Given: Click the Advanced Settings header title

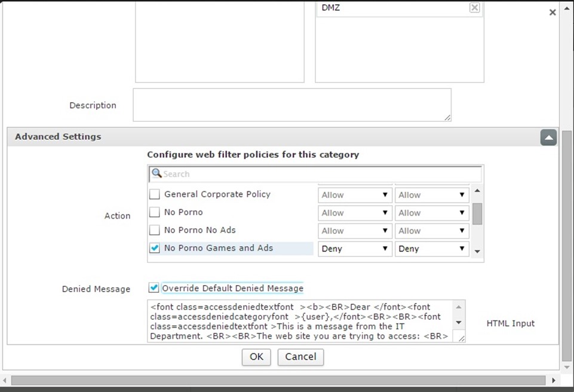Looking at the screenshot, I should click(58, 137).
